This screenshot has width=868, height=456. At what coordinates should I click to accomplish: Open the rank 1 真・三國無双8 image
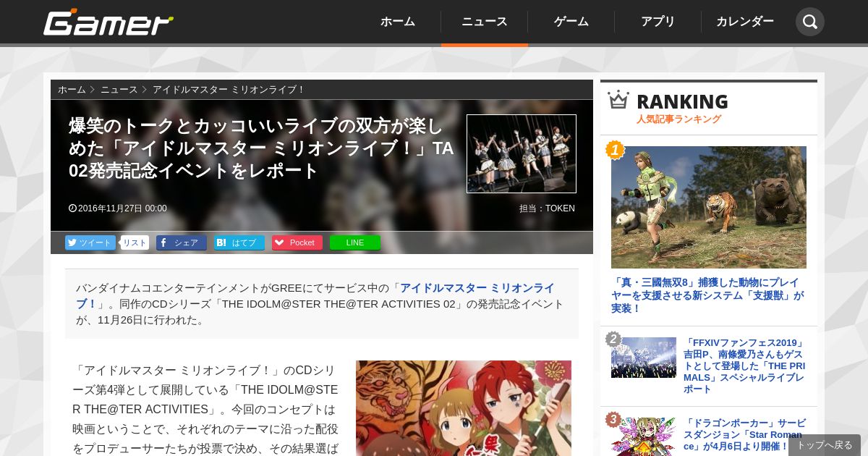(709, 207)
